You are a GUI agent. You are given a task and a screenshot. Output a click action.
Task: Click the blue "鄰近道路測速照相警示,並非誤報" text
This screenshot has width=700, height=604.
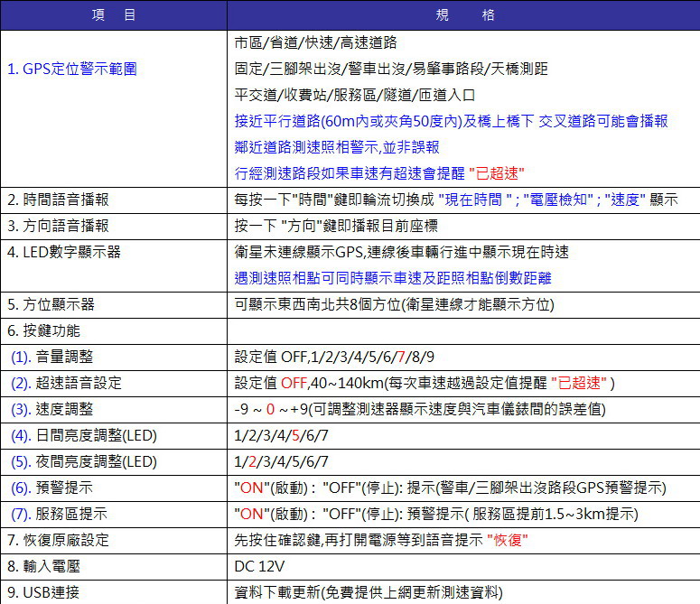coord(337,146)
